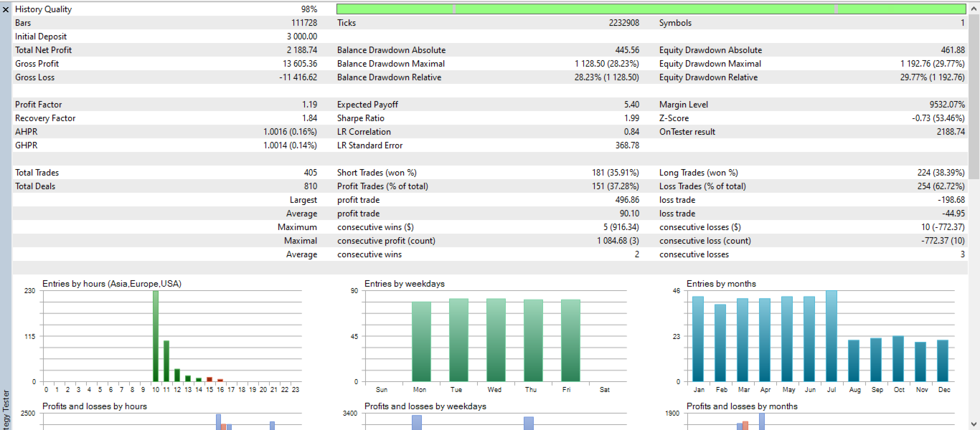Select the Jan bar in Entries by months

click(698, 339)
